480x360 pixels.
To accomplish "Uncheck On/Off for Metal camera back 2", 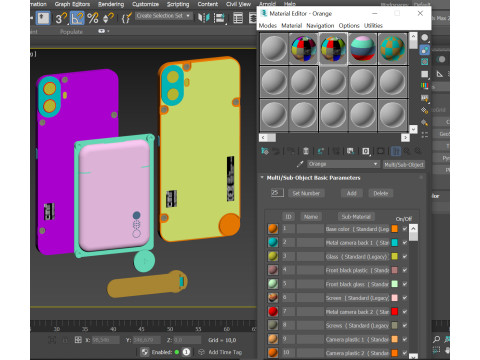I will (x=405, y=312).
